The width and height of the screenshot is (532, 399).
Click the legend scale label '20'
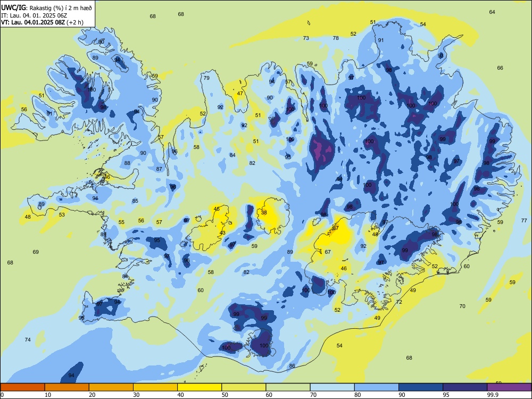tap(92, 395)
